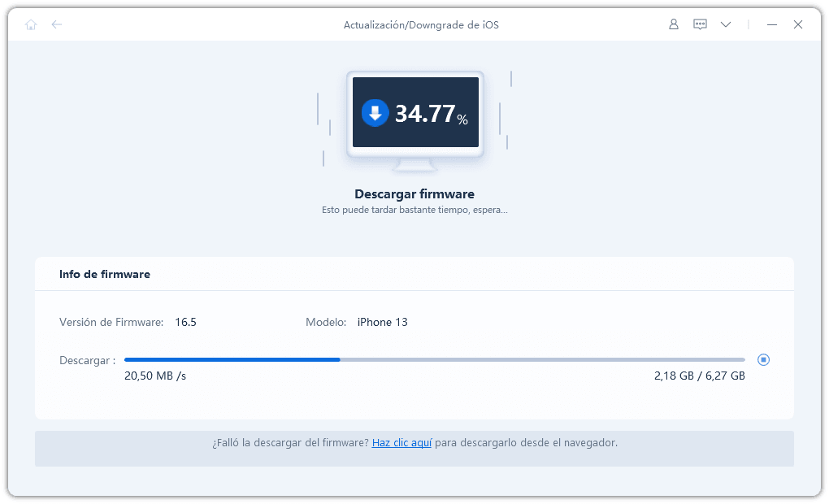Select the "Info de firmware" header
Screen dimensions: 829x504
tap(105, 274)
